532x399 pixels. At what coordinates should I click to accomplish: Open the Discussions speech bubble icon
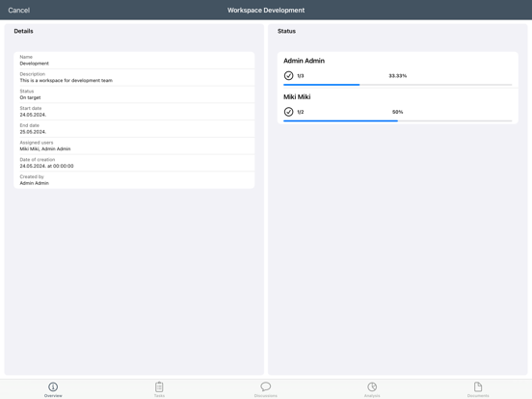pos(266,386)
